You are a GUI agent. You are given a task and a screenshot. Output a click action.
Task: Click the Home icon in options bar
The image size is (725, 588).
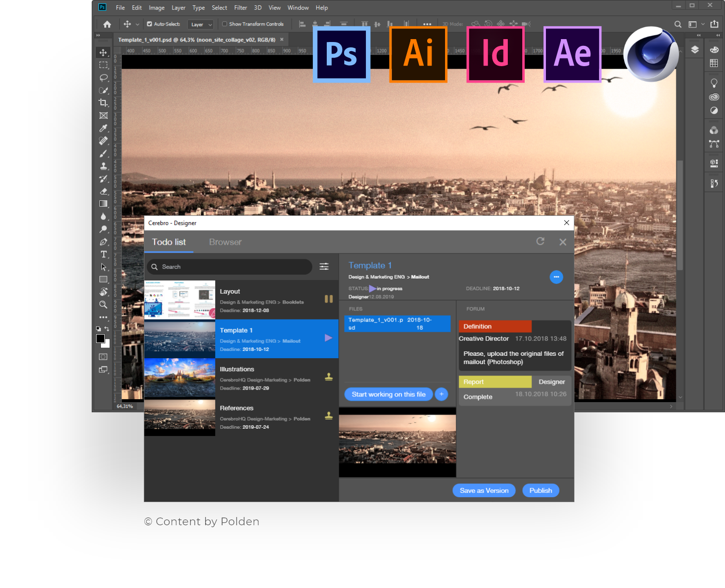pos(107,24)
